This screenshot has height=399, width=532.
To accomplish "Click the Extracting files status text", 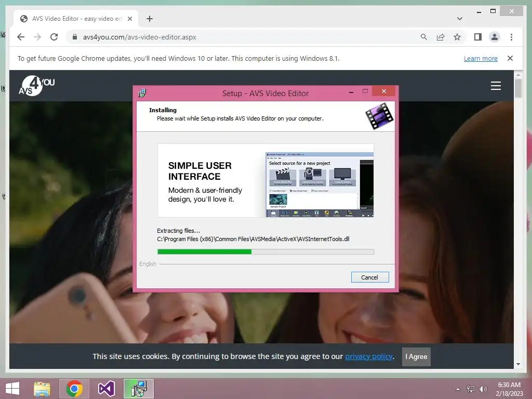I will pos(179,231).
